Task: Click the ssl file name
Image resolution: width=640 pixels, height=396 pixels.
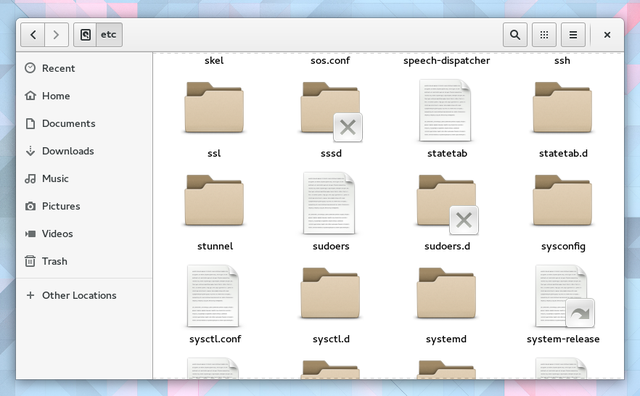Action: pyautogui.click(x=214, y=153)
